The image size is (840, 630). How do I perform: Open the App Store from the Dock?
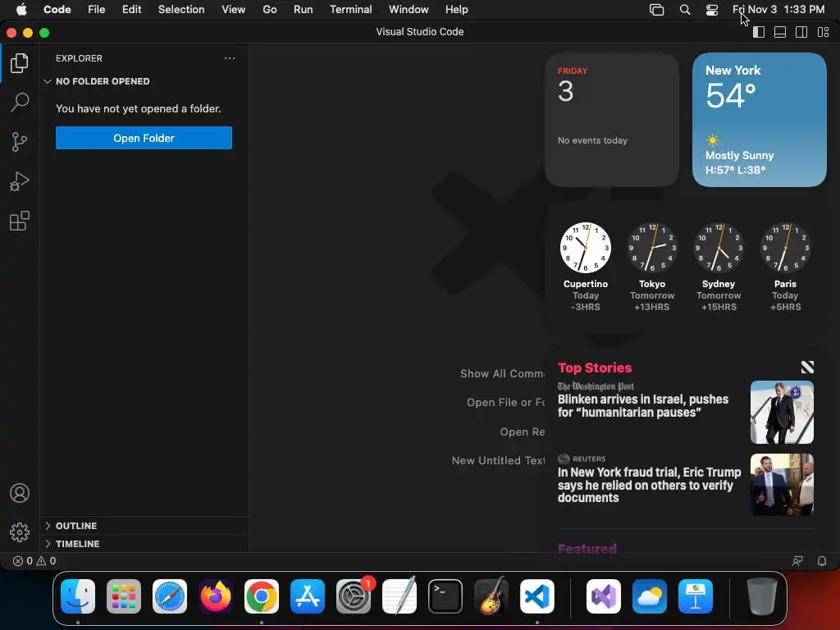308,596
